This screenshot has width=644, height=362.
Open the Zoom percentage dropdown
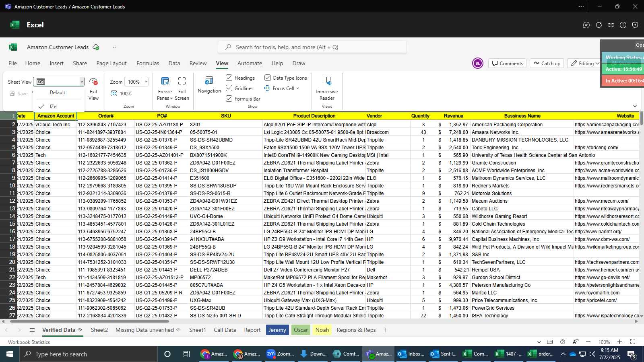tap(145, 82)
